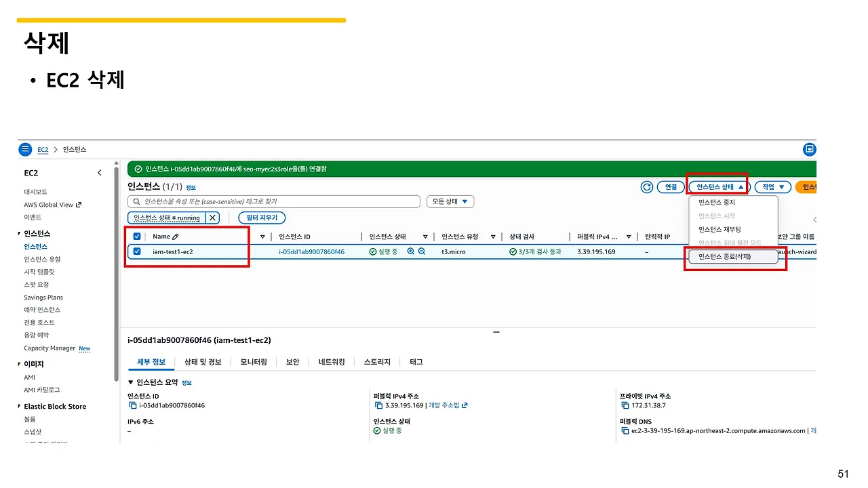Viewport: 868px width, 488px height.
Task: Collapse the EC2 sidebar with the chevron
Action: [x=99, y=173]
